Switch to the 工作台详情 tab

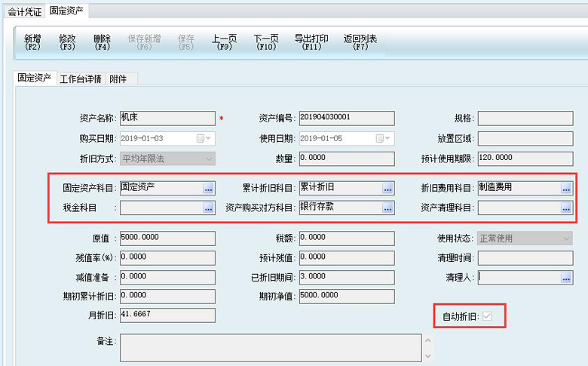click(x=81, y=78)
